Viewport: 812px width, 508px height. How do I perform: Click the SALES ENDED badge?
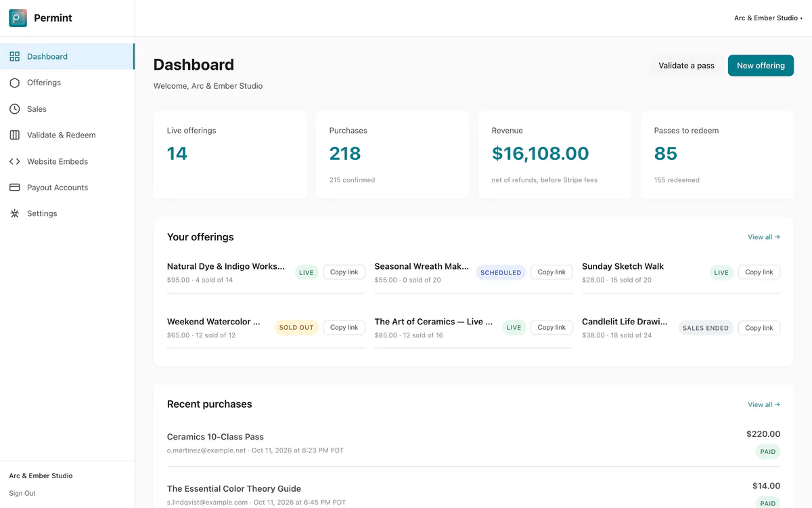pyautogui.click(x=706, y=328)
